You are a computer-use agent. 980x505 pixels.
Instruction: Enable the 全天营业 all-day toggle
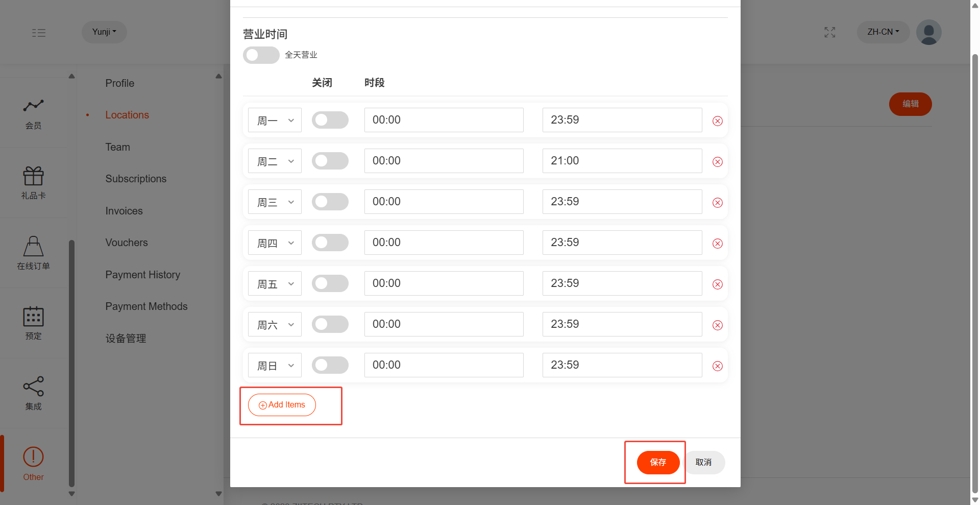coord(261,55)
